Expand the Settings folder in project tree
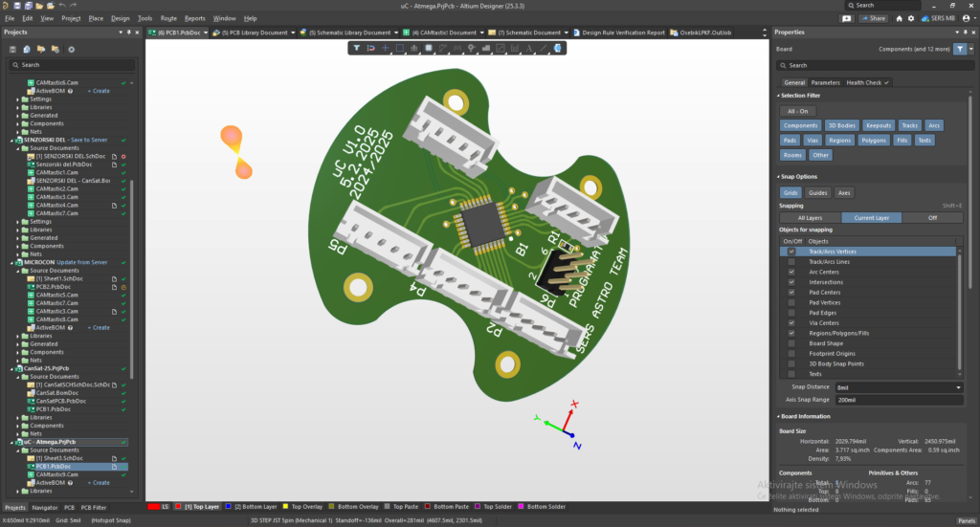Screen dimensions: 980x527 pos(18,99)
